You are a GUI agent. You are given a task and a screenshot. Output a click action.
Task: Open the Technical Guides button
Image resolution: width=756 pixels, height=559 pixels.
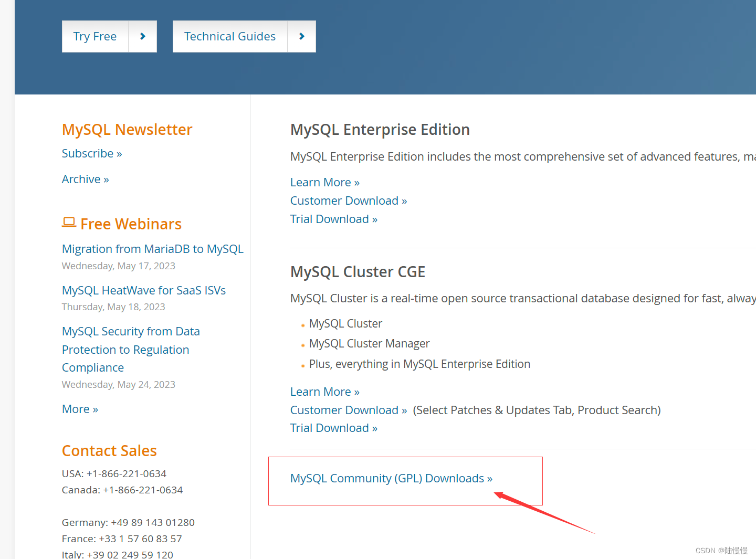point(230,36)
